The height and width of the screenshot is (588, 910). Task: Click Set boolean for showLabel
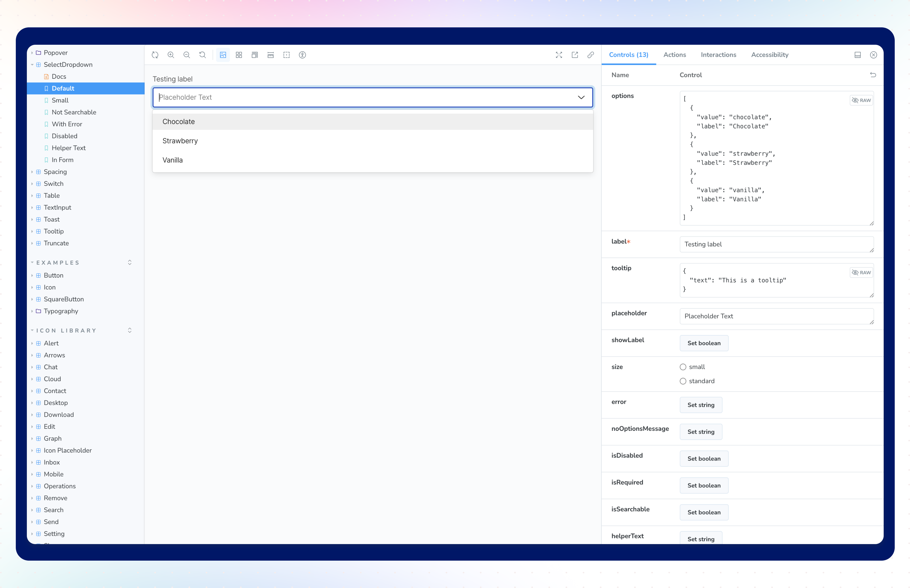coord(704,343)
